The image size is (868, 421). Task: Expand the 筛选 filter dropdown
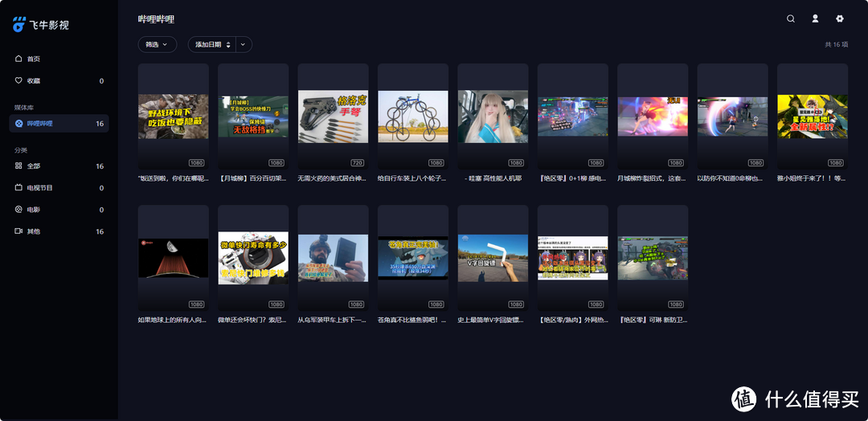click(157, 45)
